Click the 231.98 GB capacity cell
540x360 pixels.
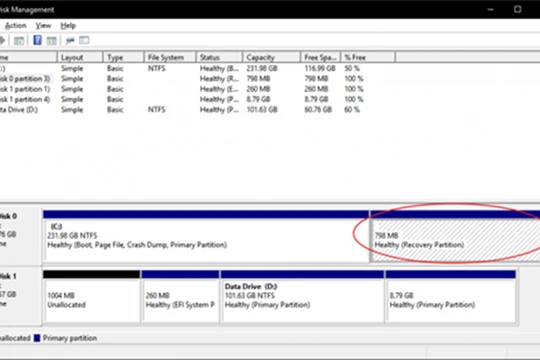tap(262, 69)
